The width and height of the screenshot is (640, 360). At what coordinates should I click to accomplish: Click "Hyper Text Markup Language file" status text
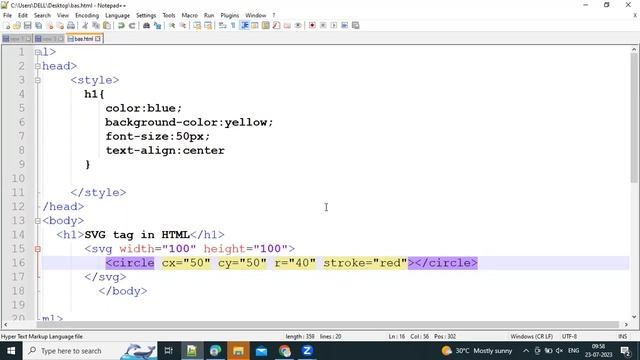tap(42, 336)
